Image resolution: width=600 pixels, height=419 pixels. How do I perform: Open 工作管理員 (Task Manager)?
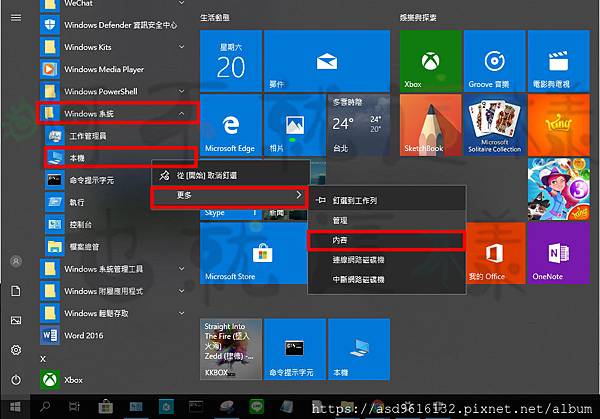coord(119,136)
